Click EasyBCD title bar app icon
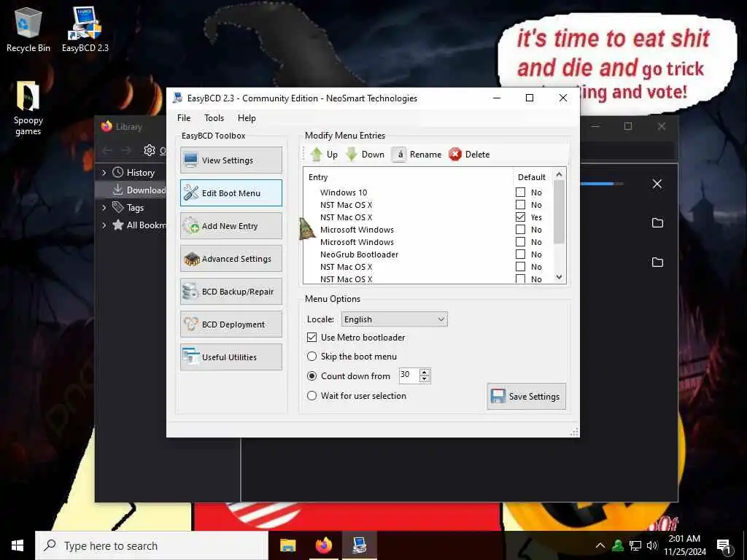Viewport: 747px width, 560px height. tap(178, 98)
